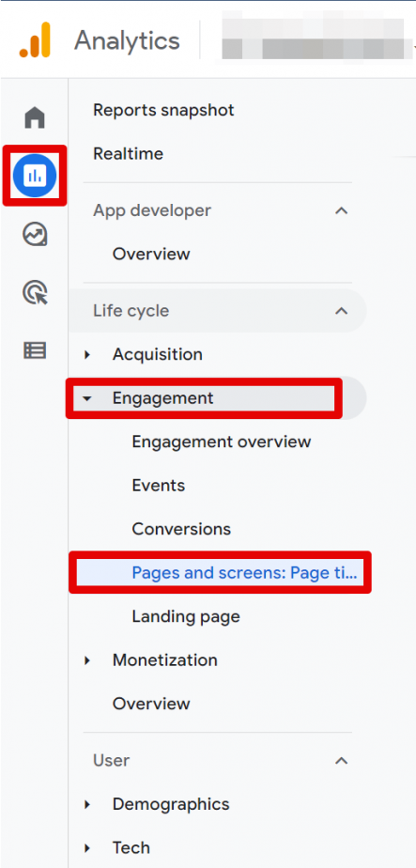Expand the Acquisition tree arrow
Screen dimensions: 416x868
[x=87, y=354]
